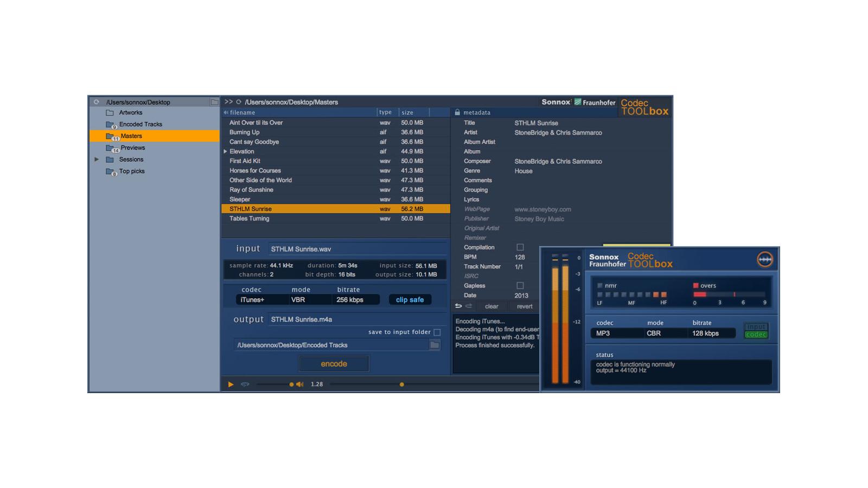868x488 pixels.
Task: Refresh the Masters file list
Action: [239, 102]
